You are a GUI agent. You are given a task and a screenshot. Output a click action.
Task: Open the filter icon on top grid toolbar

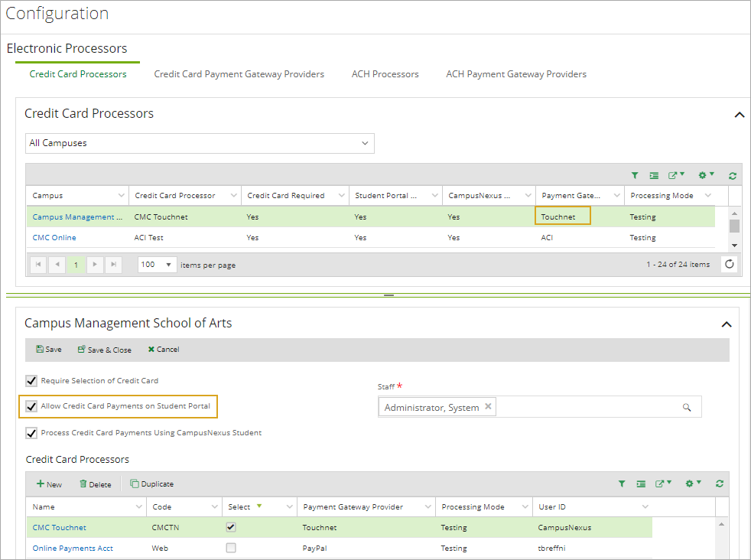[635, 175]
